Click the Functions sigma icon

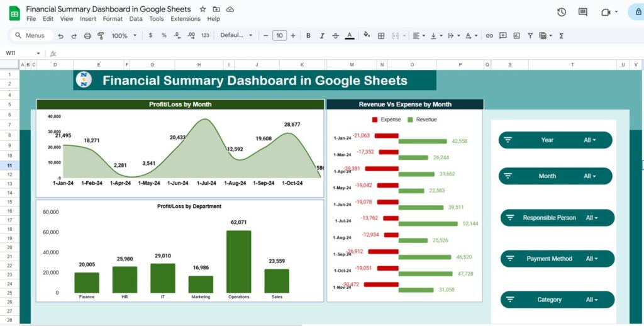point(561,36)
